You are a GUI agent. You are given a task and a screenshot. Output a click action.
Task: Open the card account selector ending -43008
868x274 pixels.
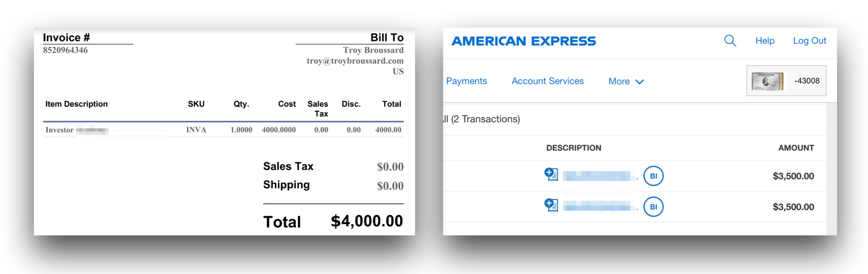[x=806, y=81]
